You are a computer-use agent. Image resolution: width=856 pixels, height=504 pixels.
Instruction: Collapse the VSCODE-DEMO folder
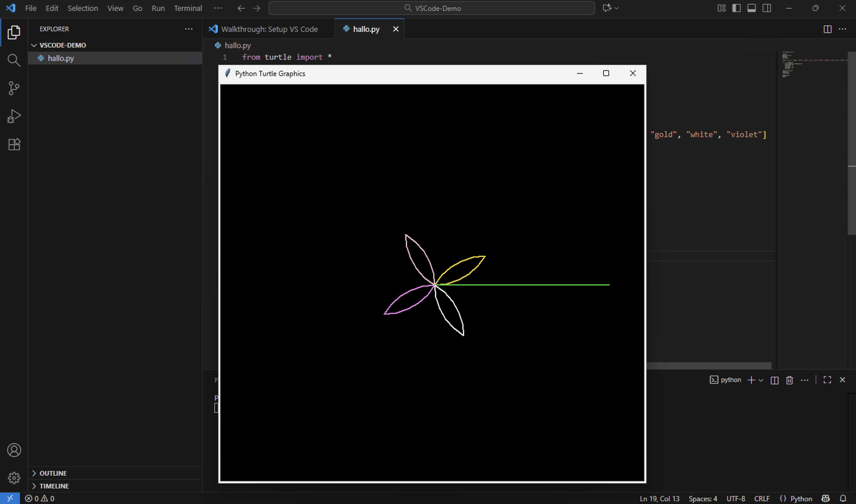point(63,45)
